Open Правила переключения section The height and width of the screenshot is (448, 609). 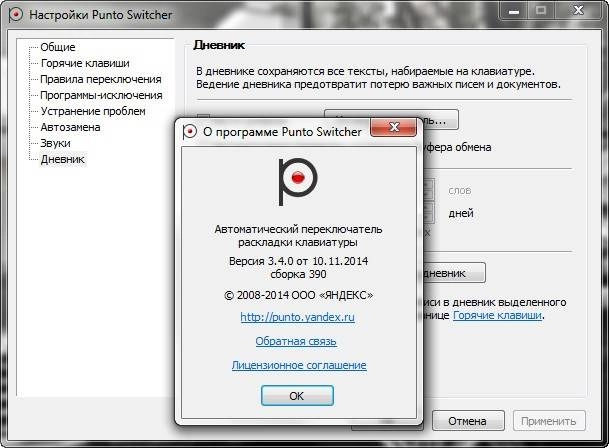[101, 79]
